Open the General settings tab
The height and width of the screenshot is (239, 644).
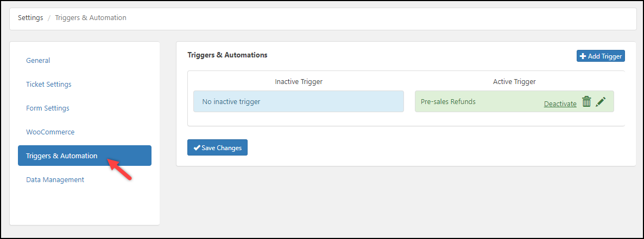tap(38, 61)
